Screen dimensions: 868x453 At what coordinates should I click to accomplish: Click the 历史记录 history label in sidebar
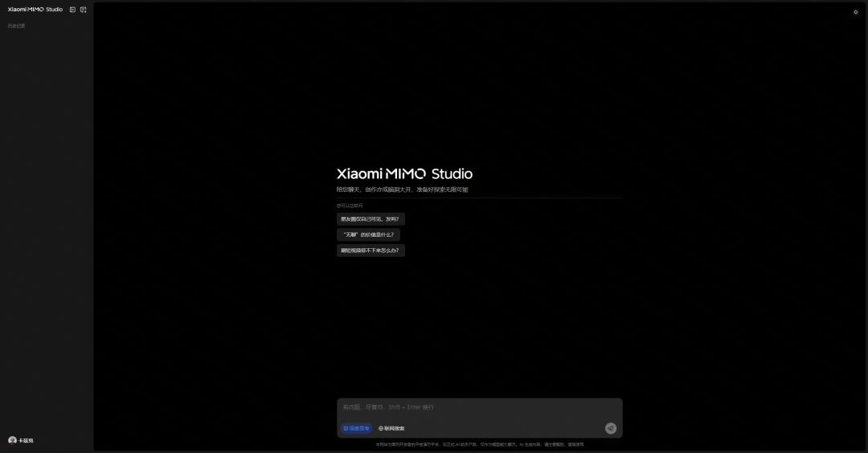pos(16,26)
